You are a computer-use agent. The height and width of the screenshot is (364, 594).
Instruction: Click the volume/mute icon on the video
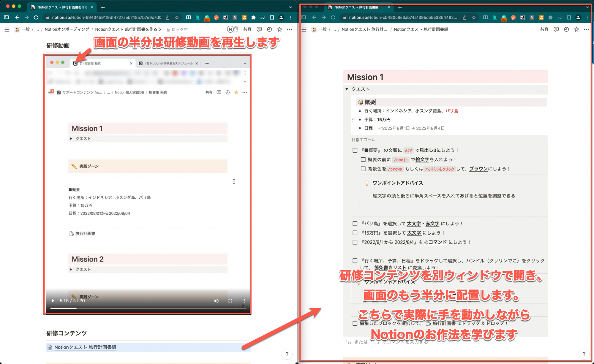(216, 301)
